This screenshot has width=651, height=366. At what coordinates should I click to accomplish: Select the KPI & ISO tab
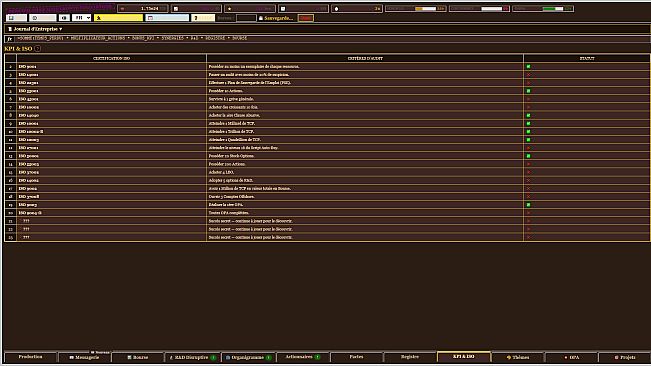point(464,356)
